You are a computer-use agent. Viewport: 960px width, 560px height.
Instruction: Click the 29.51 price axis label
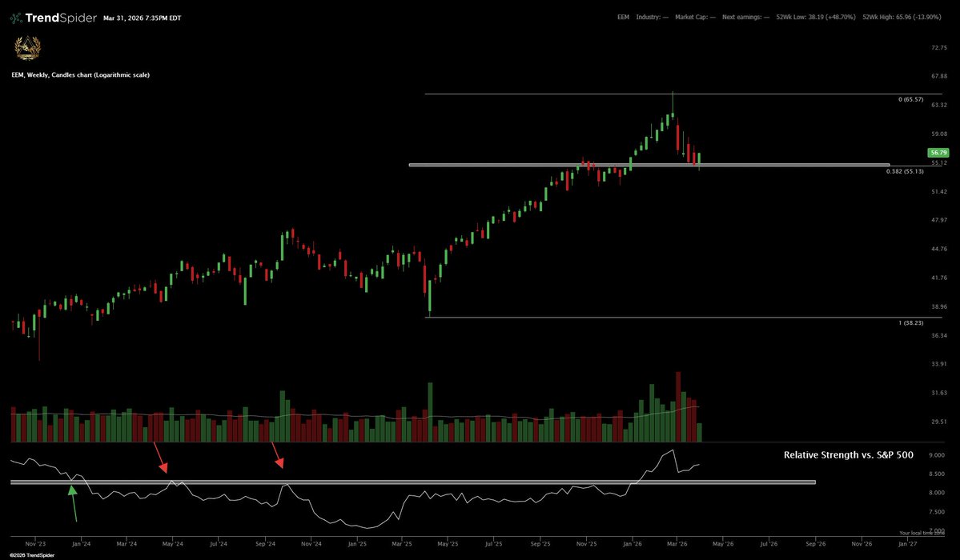(x=938, y=422)
